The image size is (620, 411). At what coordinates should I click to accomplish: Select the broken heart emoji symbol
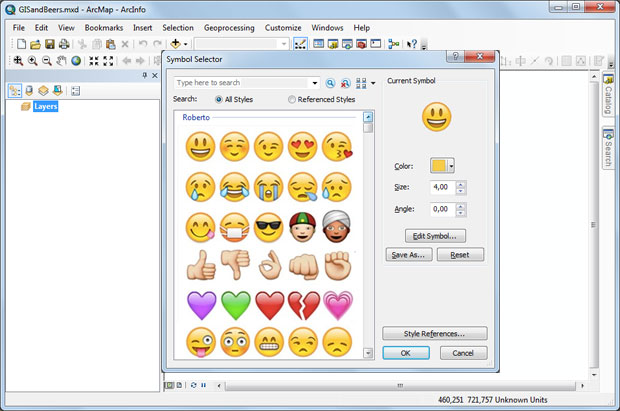[x=303, y=305]
